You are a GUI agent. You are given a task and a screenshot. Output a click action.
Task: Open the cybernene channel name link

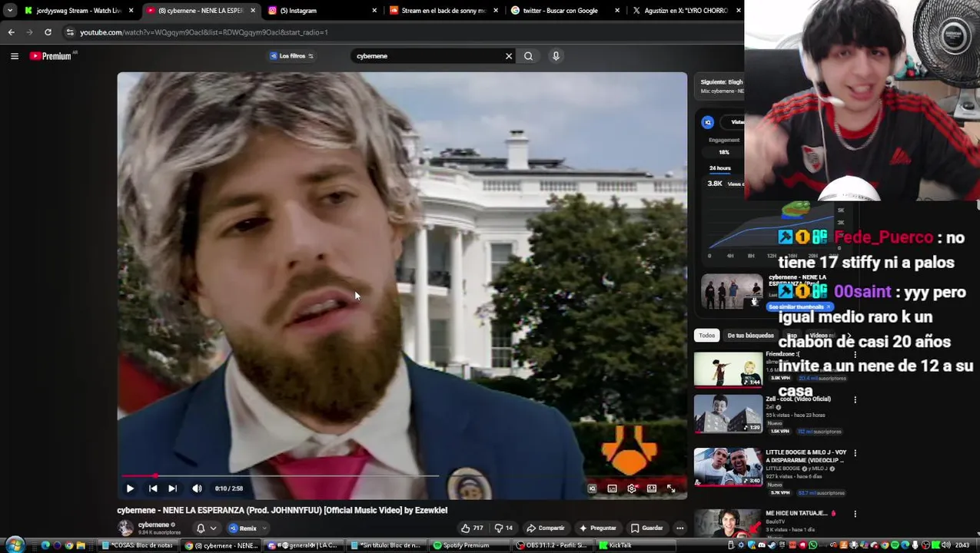[x=153, y=525]
